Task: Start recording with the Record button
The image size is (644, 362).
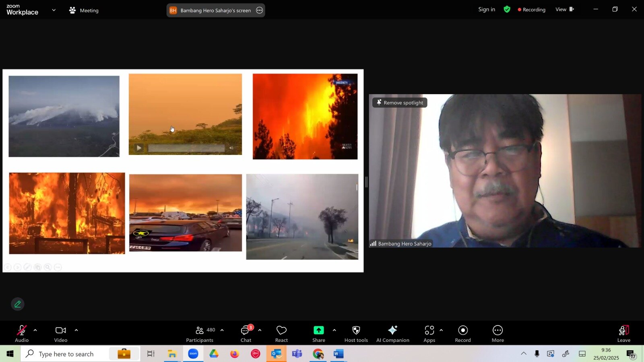Action: [x=463, y=334]
